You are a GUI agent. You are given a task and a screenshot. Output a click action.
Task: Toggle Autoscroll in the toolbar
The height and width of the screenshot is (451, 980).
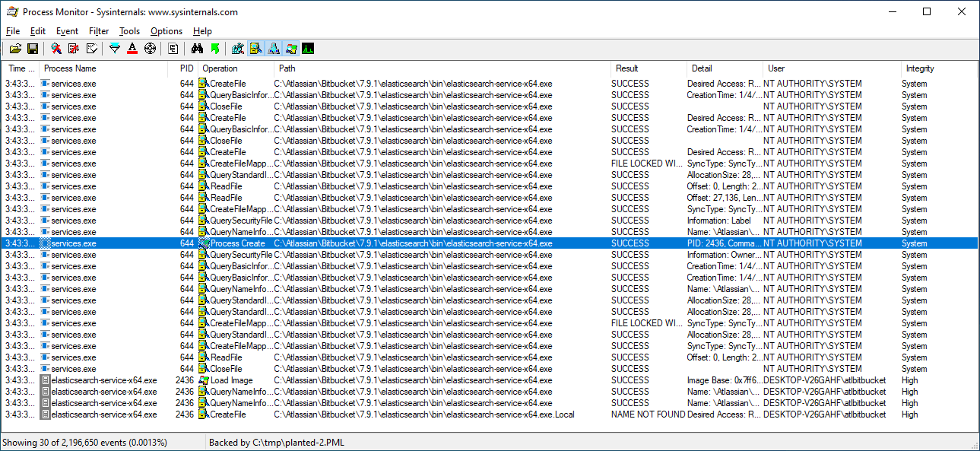point(74,49)
